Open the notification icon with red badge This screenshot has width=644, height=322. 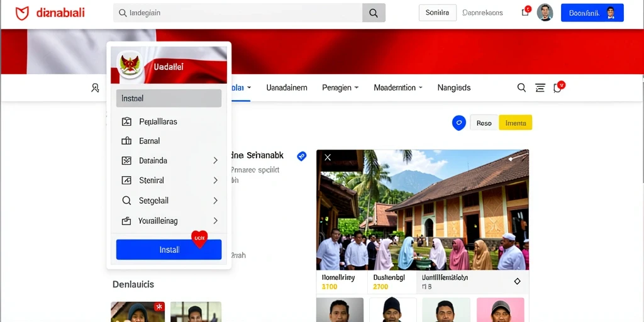(525, 11)
